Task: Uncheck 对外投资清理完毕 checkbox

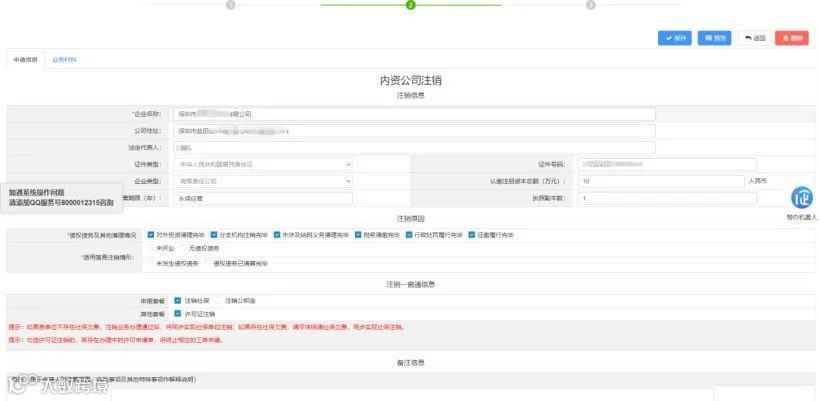Action: point(151,235)
